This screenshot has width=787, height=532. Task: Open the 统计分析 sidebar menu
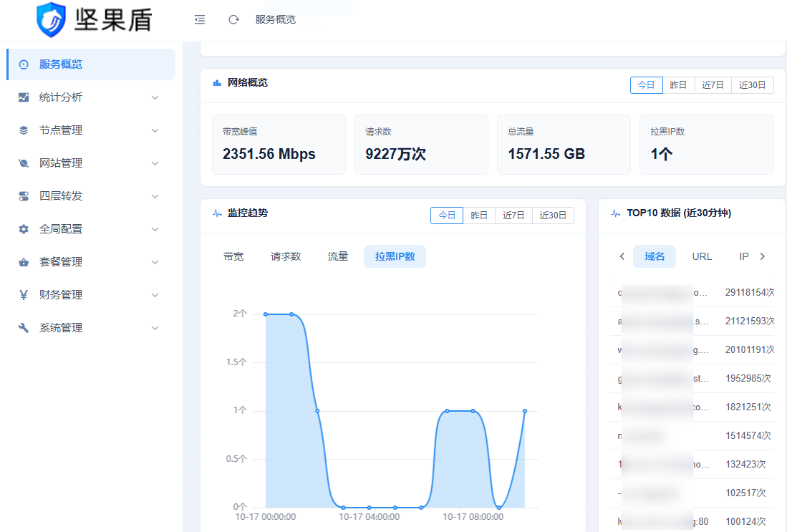tap(91, 97)
